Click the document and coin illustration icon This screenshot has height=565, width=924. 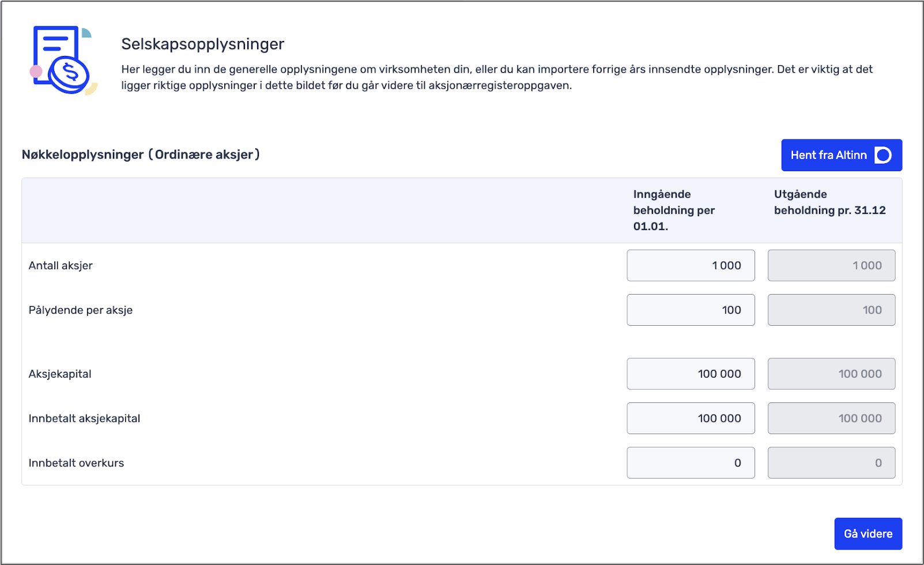point(63,61)
